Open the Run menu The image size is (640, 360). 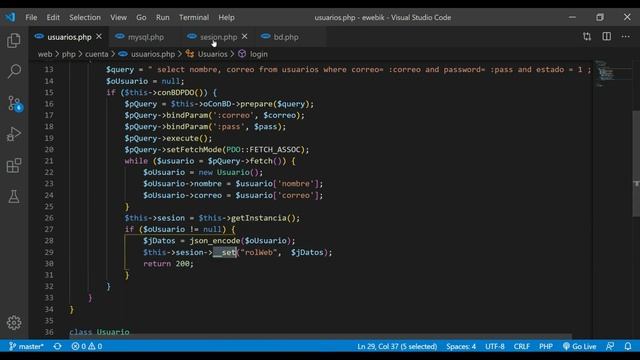pos(162,18)
